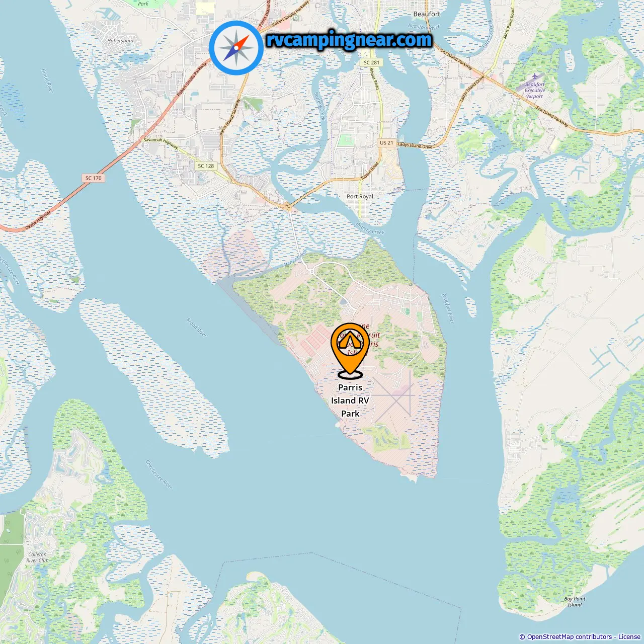Click the Colleton River Club label

tap(37, 557)
